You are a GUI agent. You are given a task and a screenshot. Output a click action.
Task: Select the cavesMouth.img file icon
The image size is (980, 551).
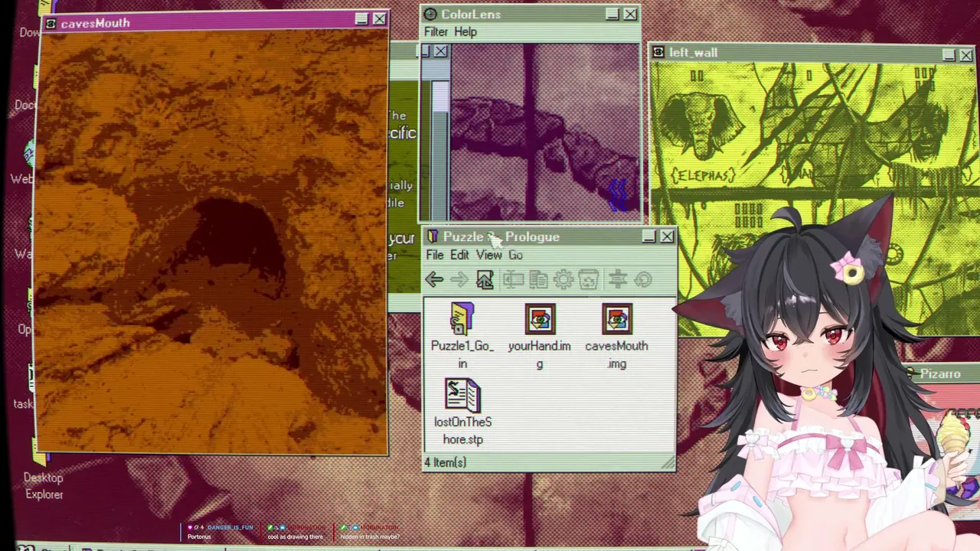[616, 320]
